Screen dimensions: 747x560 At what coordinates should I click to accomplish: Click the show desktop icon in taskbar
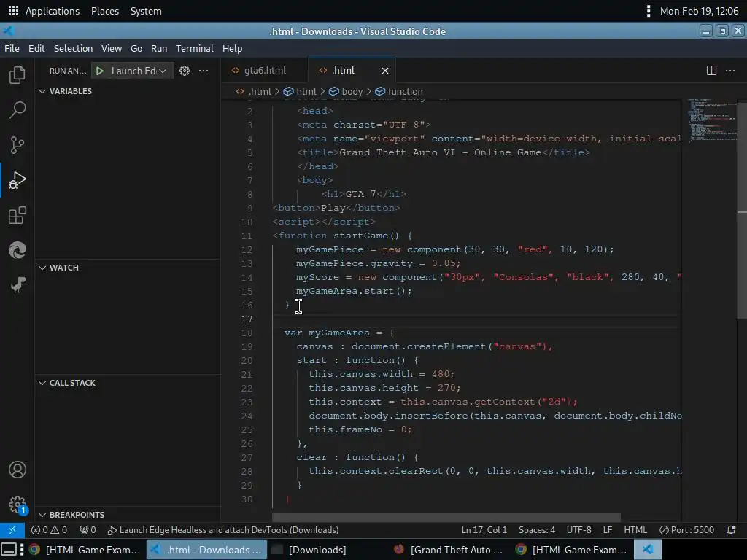click(9, 550)
